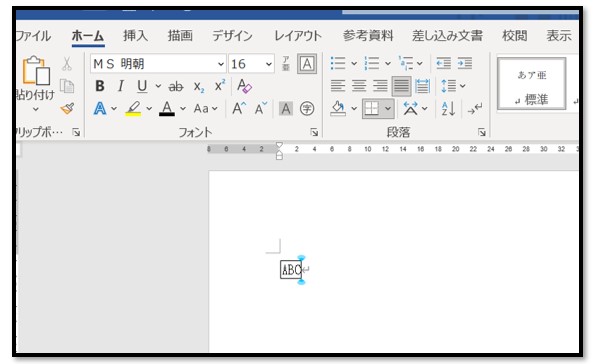Select the format painter brush

point(67,109)
